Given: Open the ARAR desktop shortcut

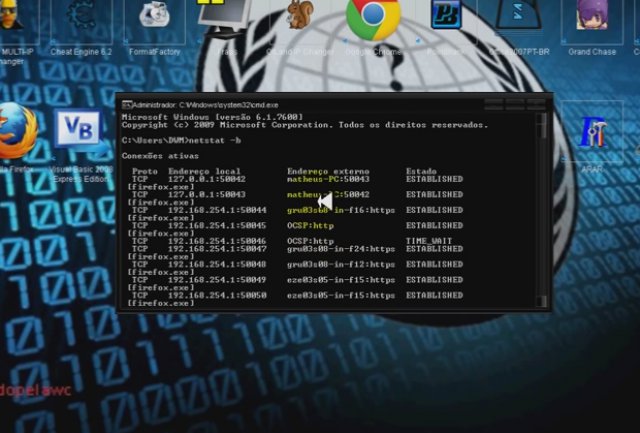Looking at the screenshot, I should click(593, 133).
